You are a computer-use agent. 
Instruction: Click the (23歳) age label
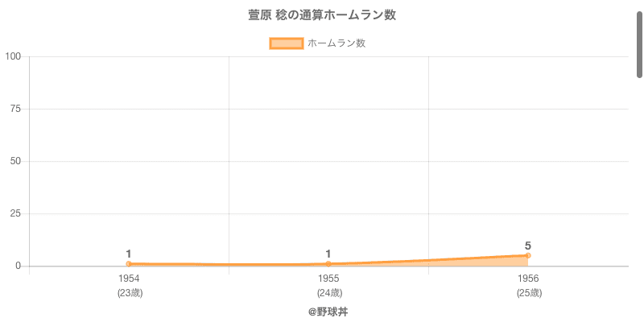(x=129, y=293)
